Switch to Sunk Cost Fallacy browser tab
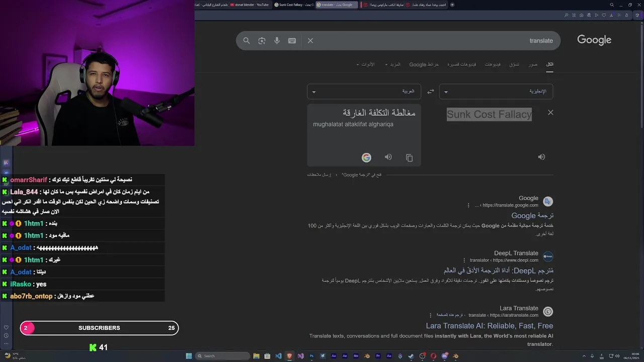The width and height of the screenshot is (644, 362). click(x=294, y=5)
